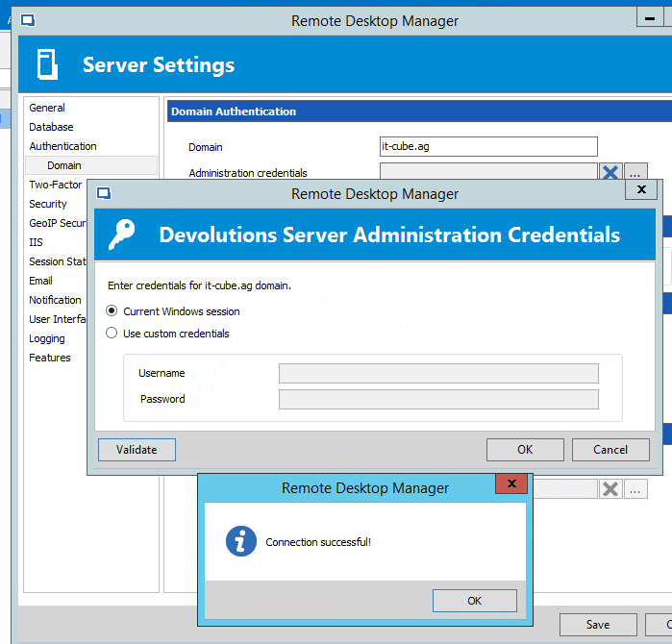The width and height of the screenshot is (672, 644).
Task: Open the Logging settings page
Action: 47,338
